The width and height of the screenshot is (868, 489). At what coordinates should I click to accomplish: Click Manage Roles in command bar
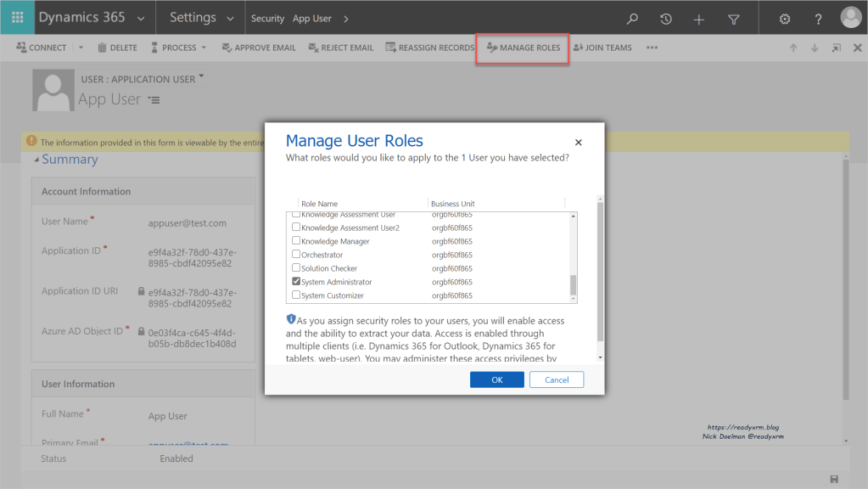[x=523, y=48]
